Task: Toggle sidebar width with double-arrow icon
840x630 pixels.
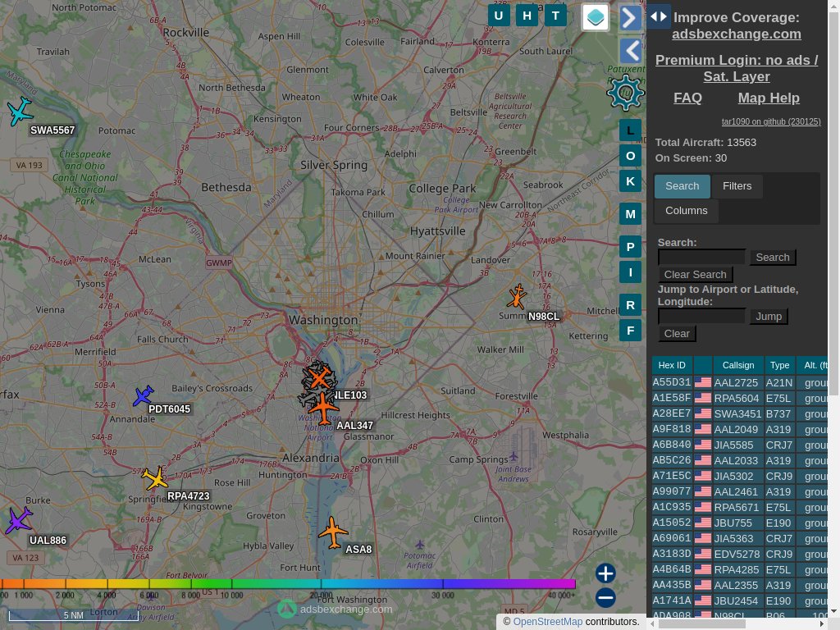Action: tap(659, 16)
